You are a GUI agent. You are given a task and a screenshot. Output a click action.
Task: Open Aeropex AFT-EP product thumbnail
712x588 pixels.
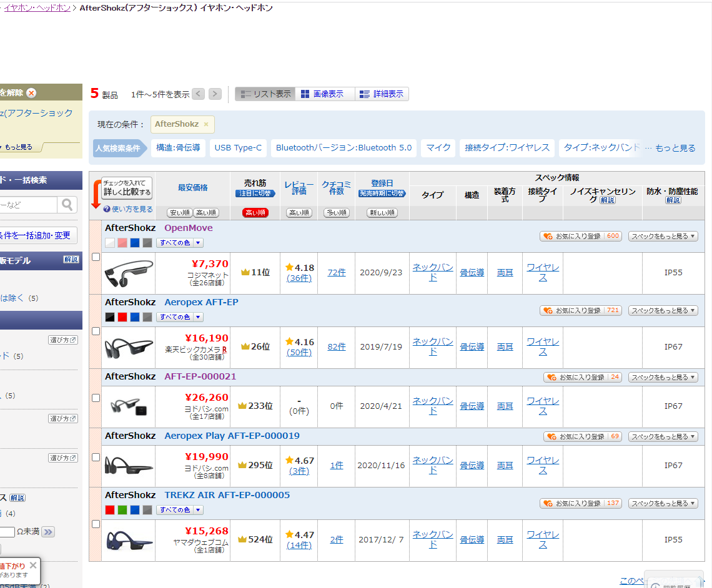129,348
